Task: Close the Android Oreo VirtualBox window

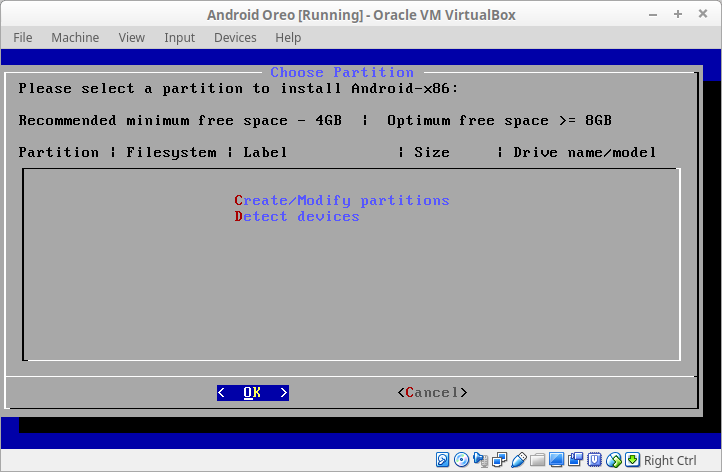Action: [x=703, y=14]
